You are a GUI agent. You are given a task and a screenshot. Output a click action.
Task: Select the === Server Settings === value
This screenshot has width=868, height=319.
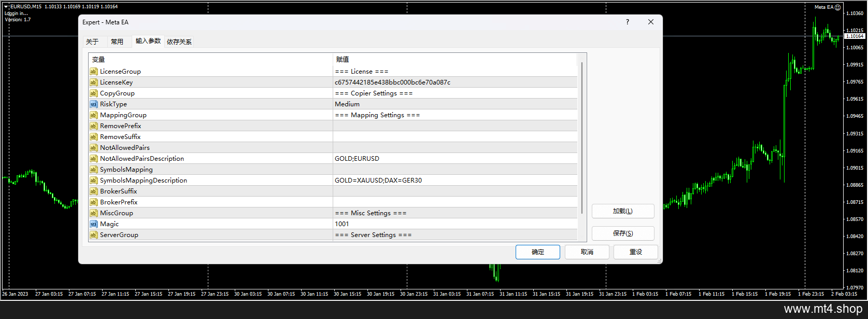(x=455, y=235)
